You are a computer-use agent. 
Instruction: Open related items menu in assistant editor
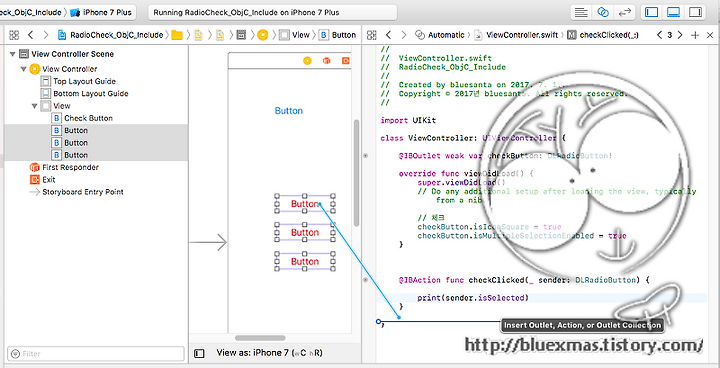click(372, 35)
